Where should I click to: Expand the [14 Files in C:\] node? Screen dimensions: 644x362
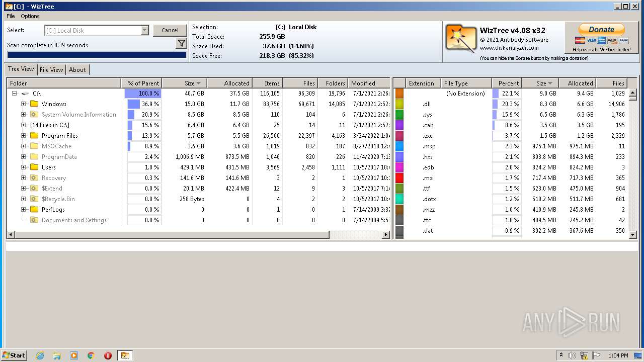tap(23, 125)
